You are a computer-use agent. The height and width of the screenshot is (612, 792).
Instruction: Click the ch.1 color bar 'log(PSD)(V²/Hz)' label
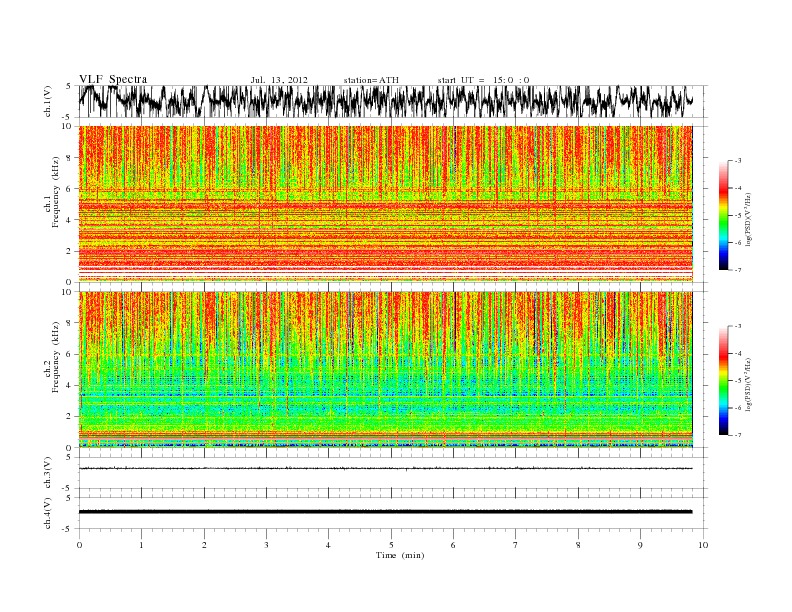click(747, 219)
